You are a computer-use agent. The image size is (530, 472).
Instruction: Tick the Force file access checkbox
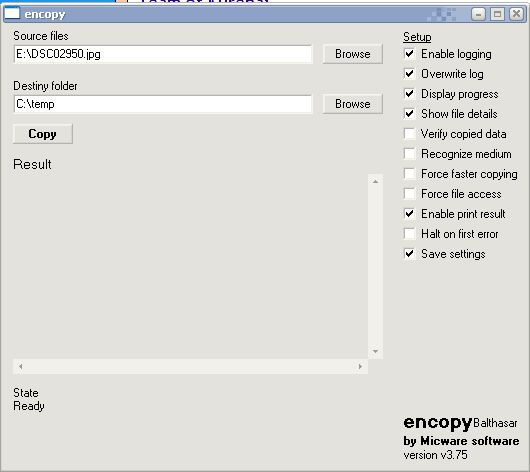[x=409, y=194]
